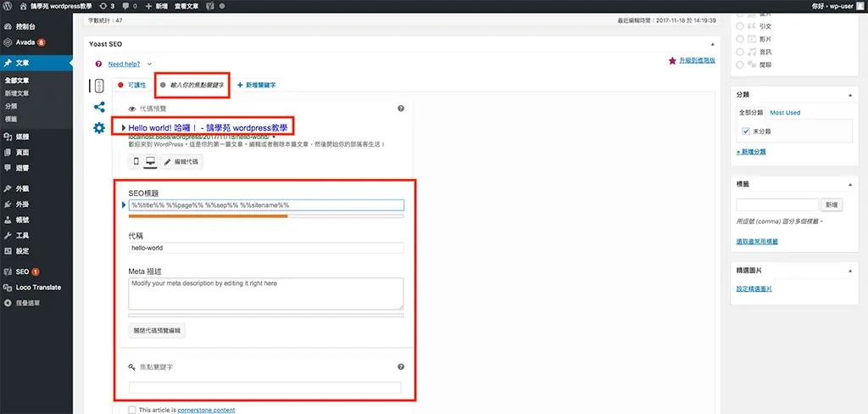The width and height of the screenshot is (868, 414).
Task: Switch snippet preview to mobile view
Action: [x=136, y=162]
